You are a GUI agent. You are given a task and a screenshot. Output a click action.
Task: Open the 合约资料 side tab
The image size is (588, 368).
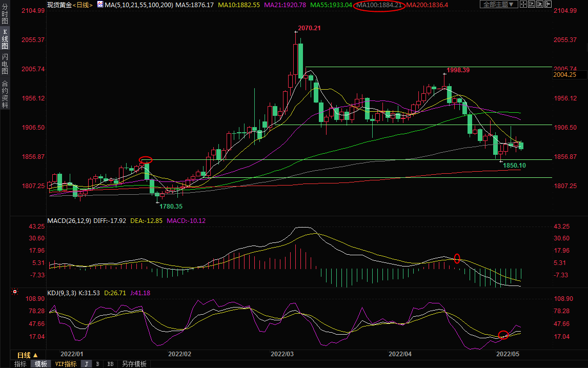tap(5, 94)
